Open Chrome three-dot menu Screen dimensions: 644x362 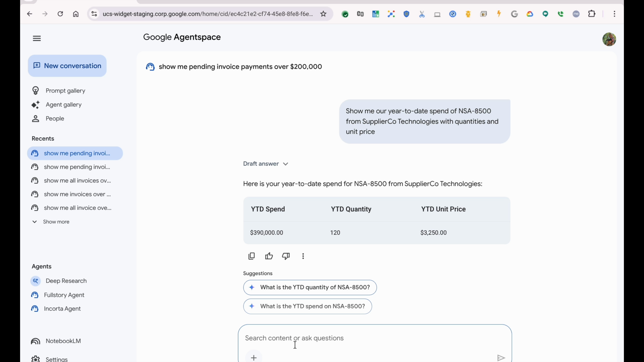(614, 14)
